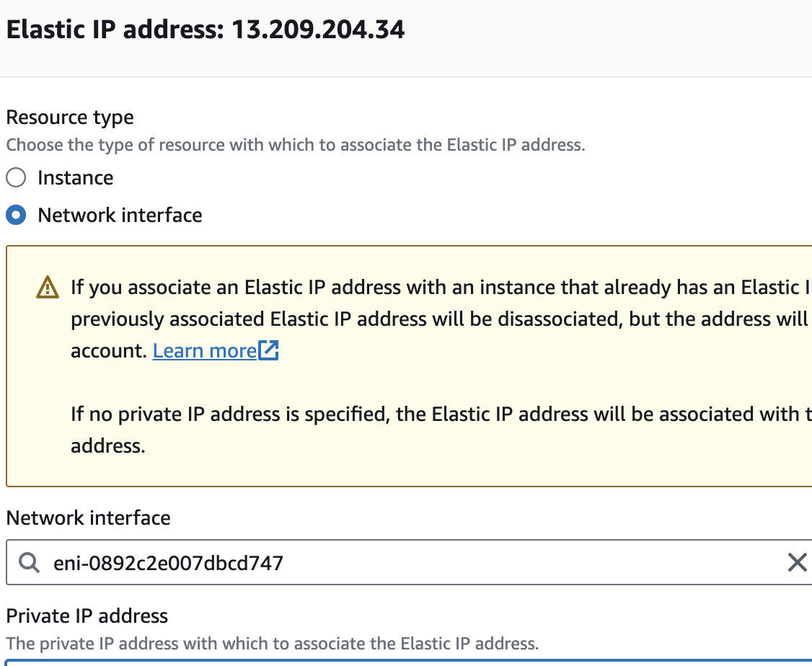Clear the network interface field with X
This screenshot has width=812, height=666.
click(x=797, y=562)
